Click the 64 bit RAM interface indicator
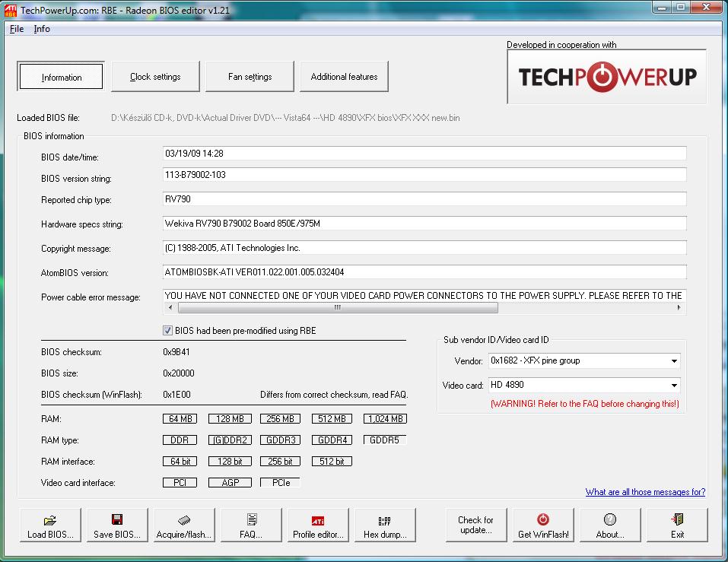 coord(180,462)
